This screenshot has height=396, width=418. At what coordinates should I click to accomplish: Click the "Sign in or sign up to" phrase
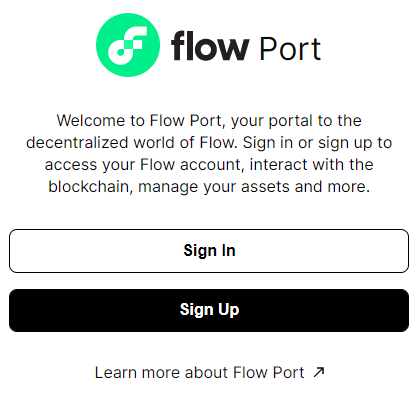[317, 143]
